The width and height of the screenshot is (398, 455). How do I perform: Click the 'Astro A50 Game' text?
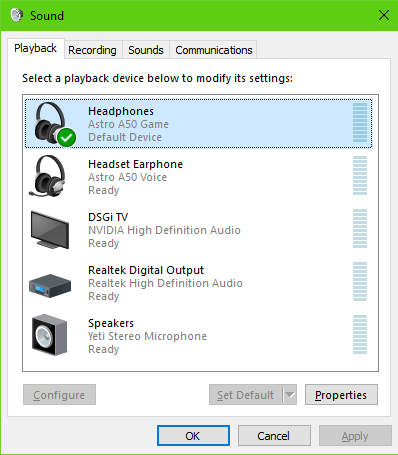(128, 124)
